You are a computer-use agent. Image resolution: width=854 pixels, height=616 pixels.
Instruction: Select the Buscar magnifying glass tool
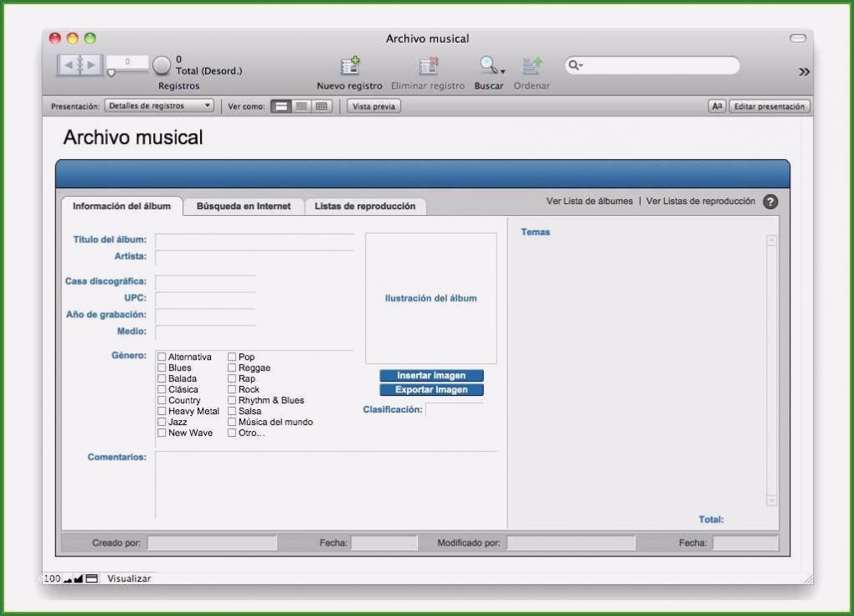[x=488, y=64]
